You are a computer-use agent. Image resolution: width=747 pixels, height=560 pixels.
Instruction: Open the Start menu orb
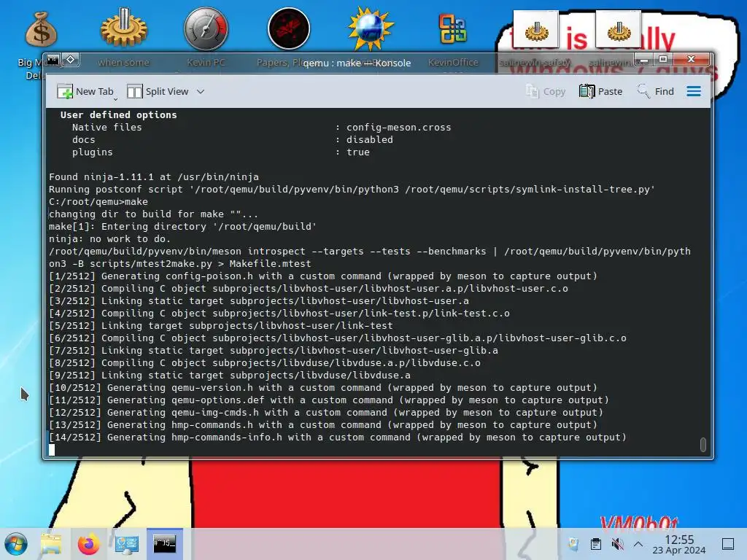16,544
